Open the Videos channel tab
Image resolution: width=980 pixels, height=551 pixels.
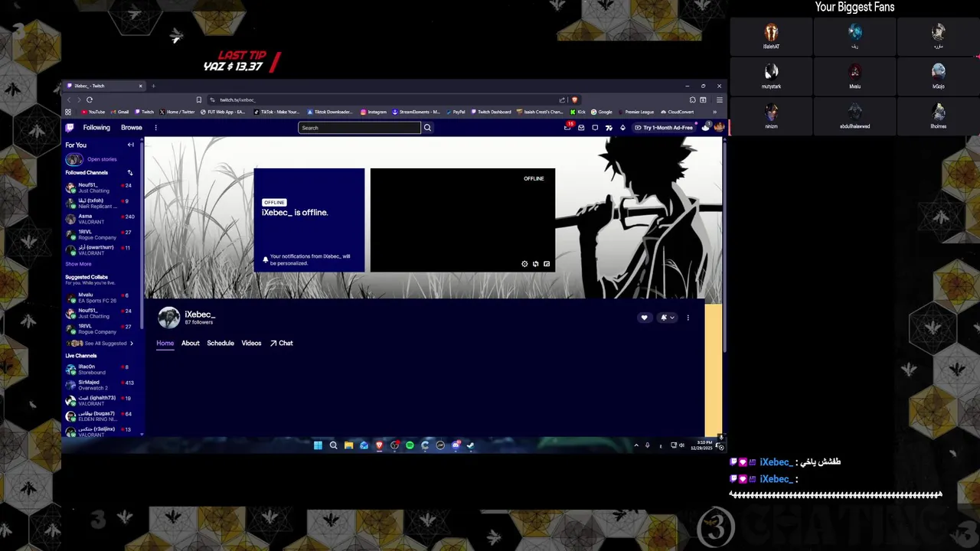pyautogui.click(x=251, y=343)
